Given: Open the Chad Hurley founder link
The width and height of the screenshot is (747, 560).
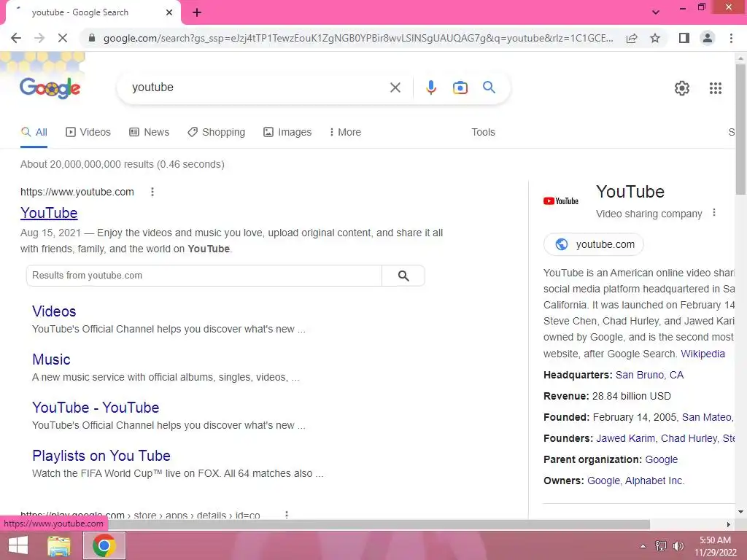Looking at the screenshot, I should pos(689,438).
